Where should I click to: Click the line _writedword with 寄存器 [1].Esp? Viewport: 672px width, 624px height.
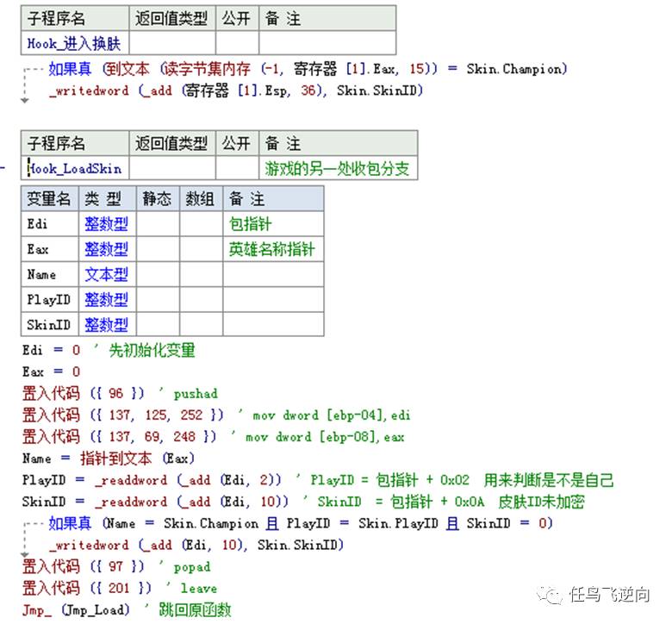[x=236, y=90]
